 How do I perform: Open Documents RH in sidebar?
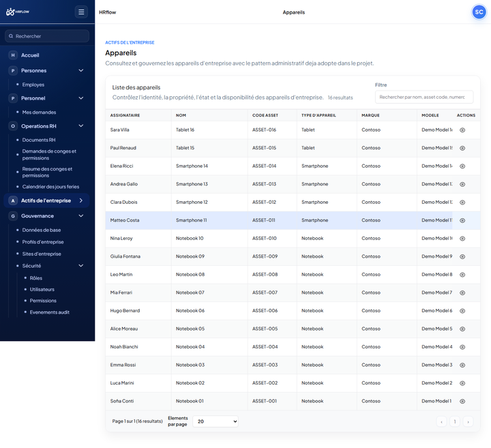click(x=39, y=140)
